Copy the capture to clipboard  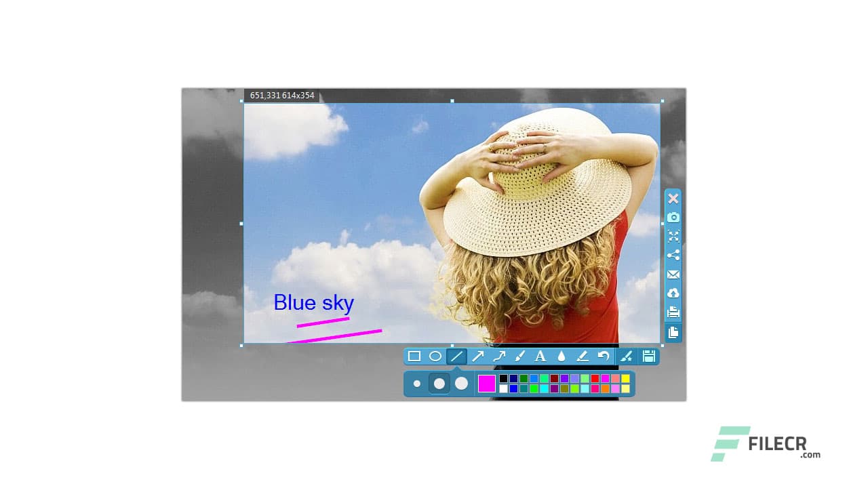click(x=673, y=331)
